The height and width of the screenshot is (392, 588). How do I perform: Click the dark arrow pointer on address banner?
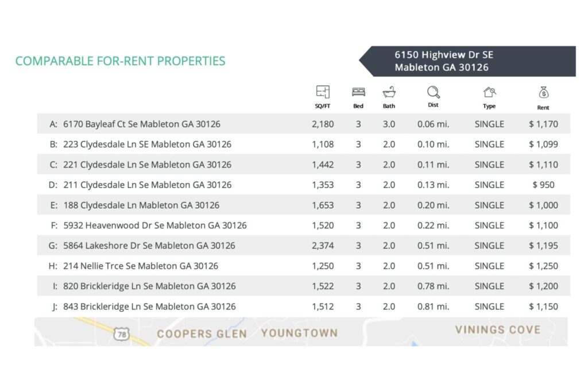pyautogui.click(x=366, y=60)
